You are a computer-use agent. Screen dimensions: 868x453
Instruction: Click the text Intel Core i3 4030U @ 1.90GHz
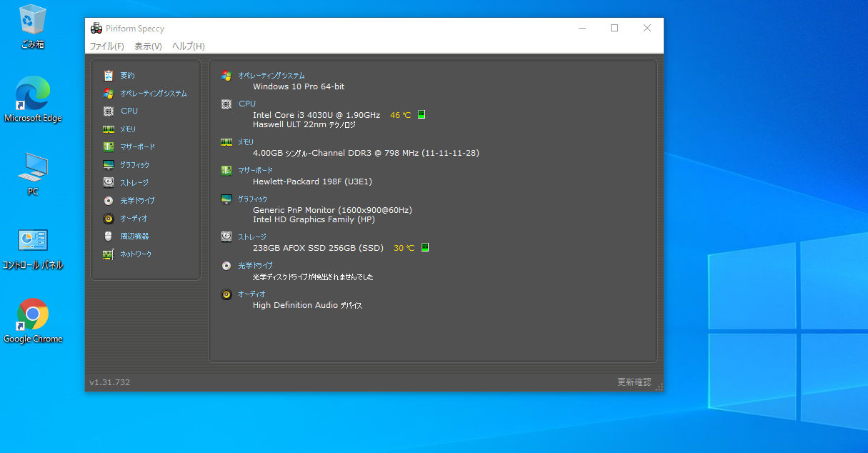click(x=316, y=114)
